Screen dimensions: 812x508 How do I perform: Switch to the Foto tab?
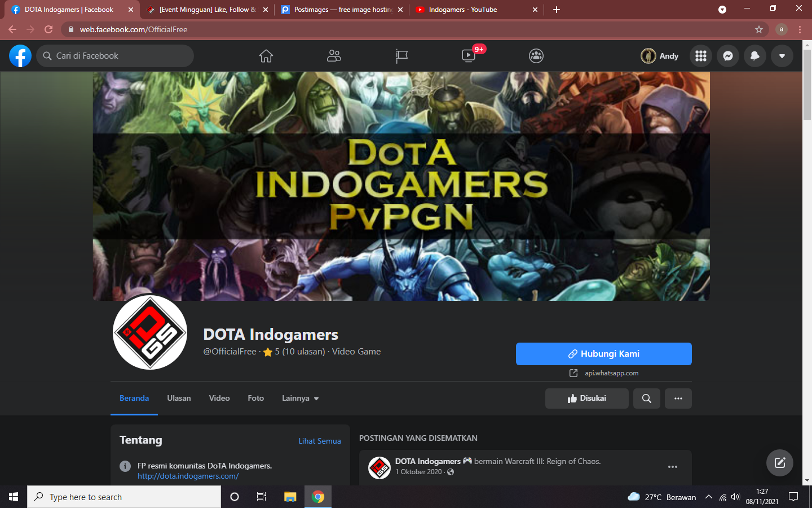coord(256,398)
